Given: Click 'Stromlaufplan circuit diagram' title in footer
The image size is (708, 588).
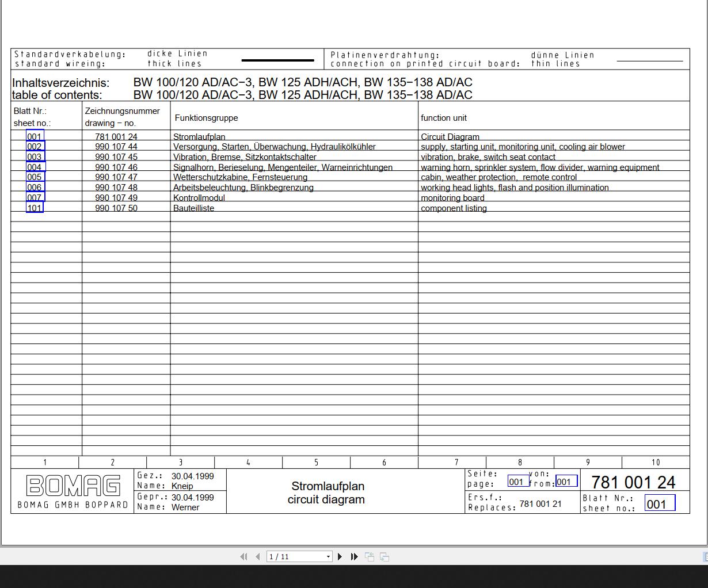Looking at the screenshot, I should click(326, 493).
